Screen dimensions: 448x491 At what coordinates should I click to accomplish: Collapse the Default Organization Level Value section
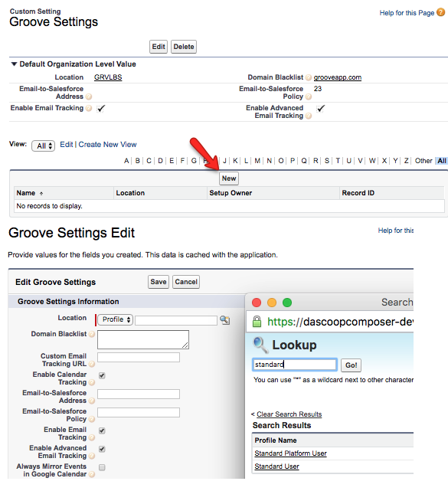click(14, 64)
